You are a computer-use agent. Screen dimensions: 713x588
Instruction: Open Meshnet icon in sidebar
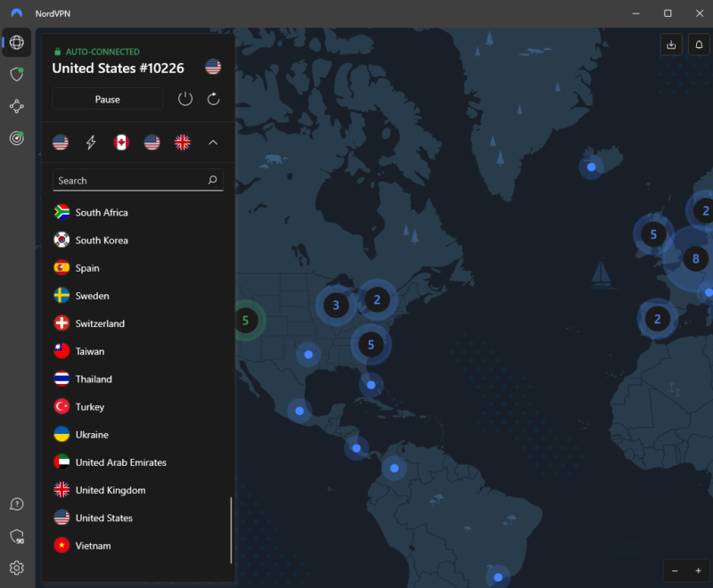[x=17, y=106]
